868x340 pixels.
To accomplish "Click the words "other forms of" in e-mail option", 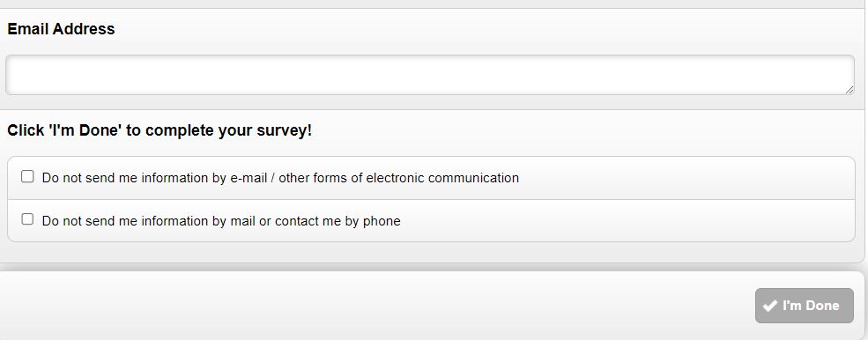I will point(321,178).
